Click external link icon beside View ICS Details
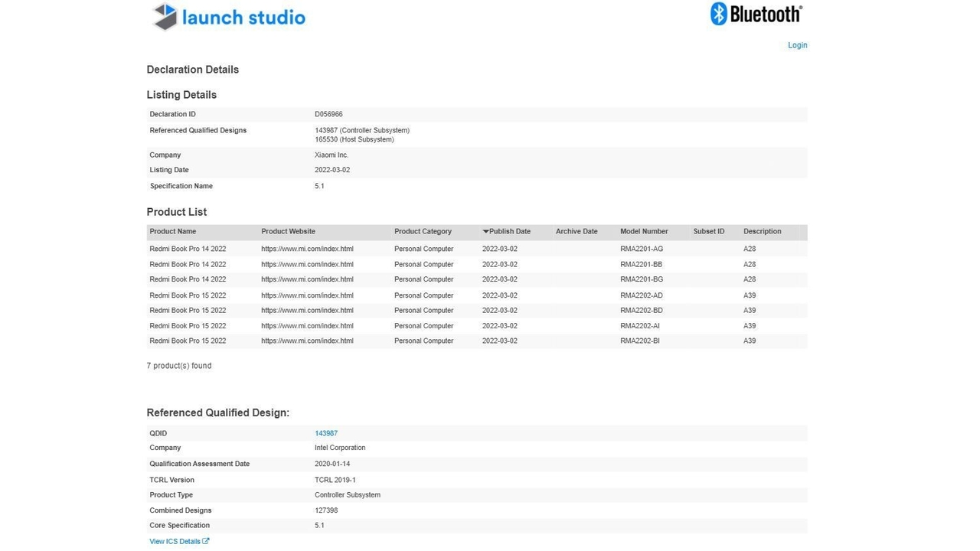The height and width of the screenshot is (551, 980). pyautogui.click(x=206, y=541)
